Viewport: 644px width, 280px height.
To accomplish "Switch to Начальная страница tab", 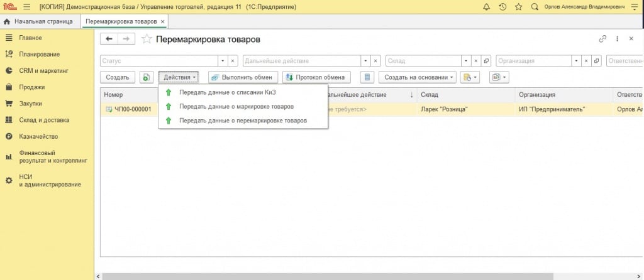I will click(40, 21).
